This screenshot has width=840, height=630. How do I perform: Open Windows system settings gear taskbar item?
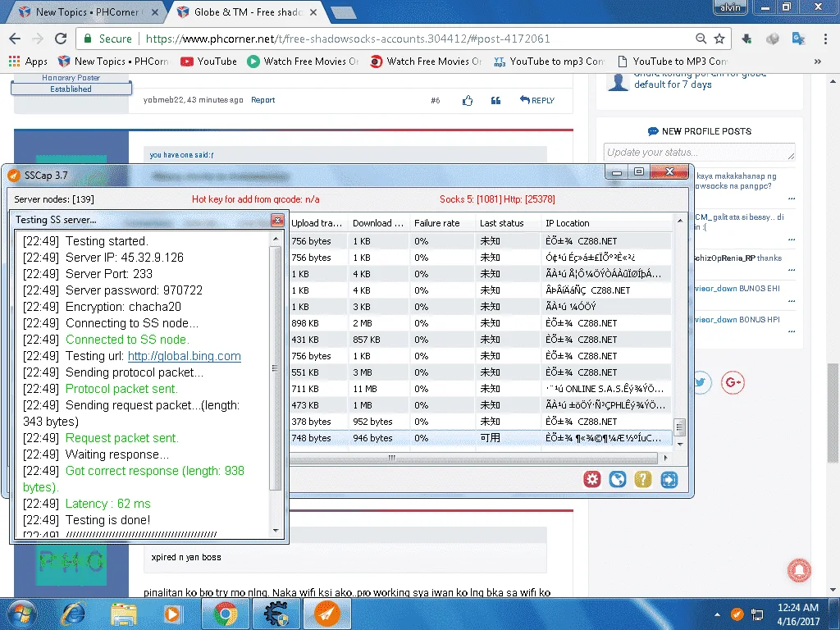(x=276, y=614)
